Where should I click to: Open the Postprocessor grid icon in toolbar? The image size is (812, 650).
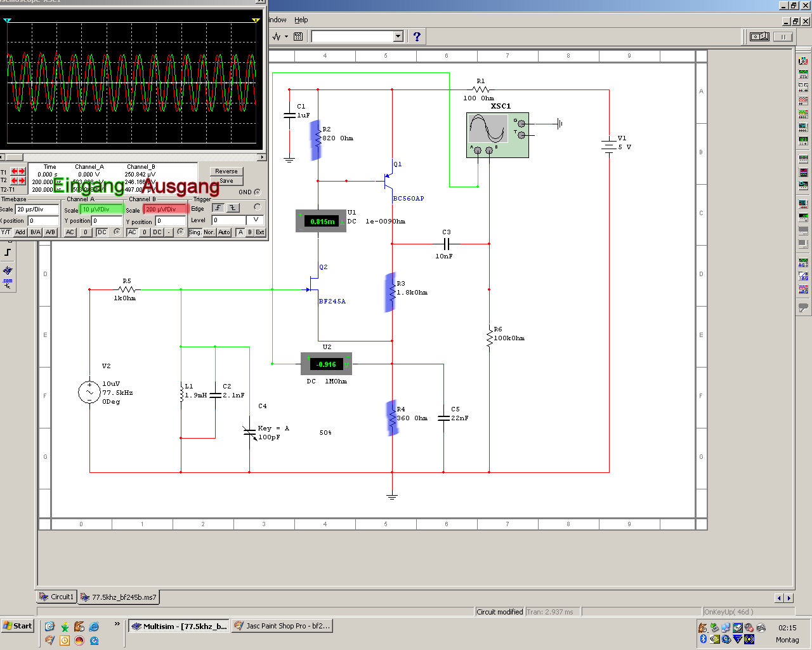tap(298, 37)
